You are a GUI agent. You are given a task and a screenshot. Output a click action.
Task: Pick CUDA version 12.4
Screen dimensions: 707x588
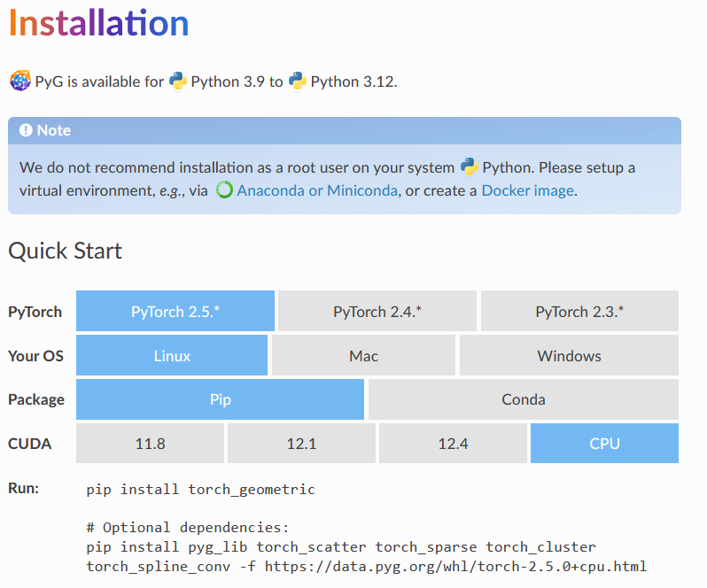click(453, 444)
